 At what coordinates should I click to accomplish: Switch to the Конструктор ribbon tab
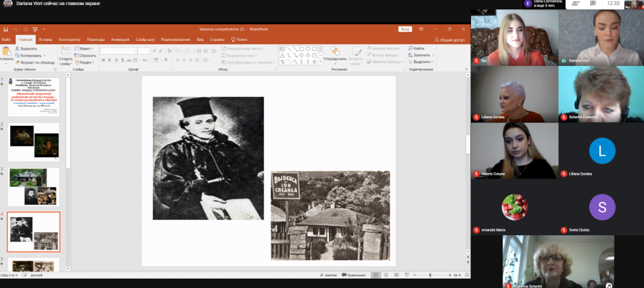69,40
